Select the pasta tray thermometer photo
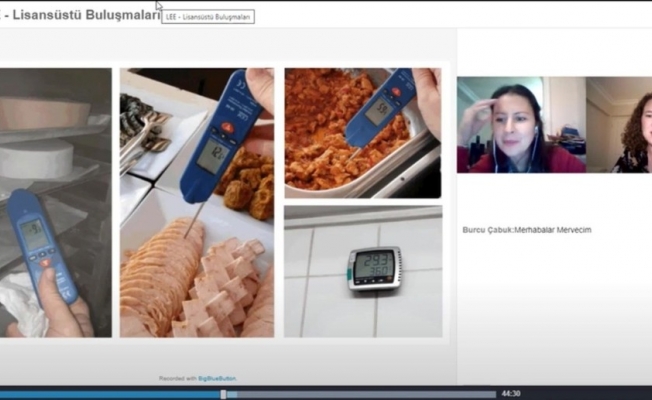This screenshot has width=652, height=400. pyautogui.click(x=362, y=132)
